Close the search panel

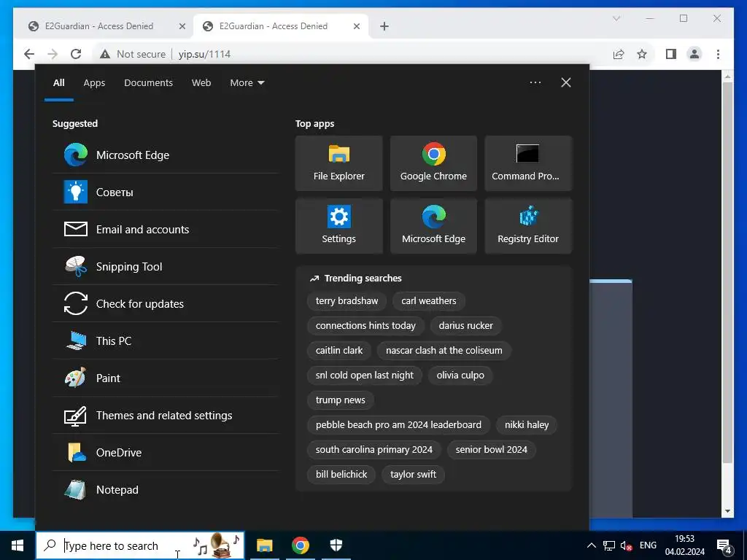565,82
